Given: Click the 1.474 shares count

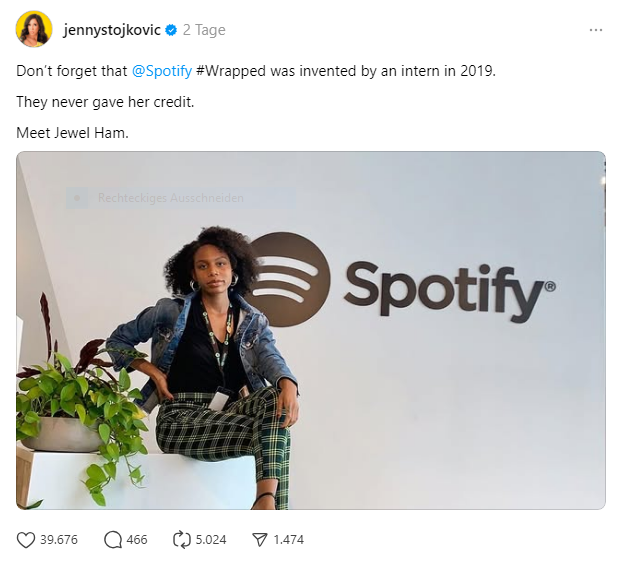Looking at the screenshot, I should click(288, 540).
